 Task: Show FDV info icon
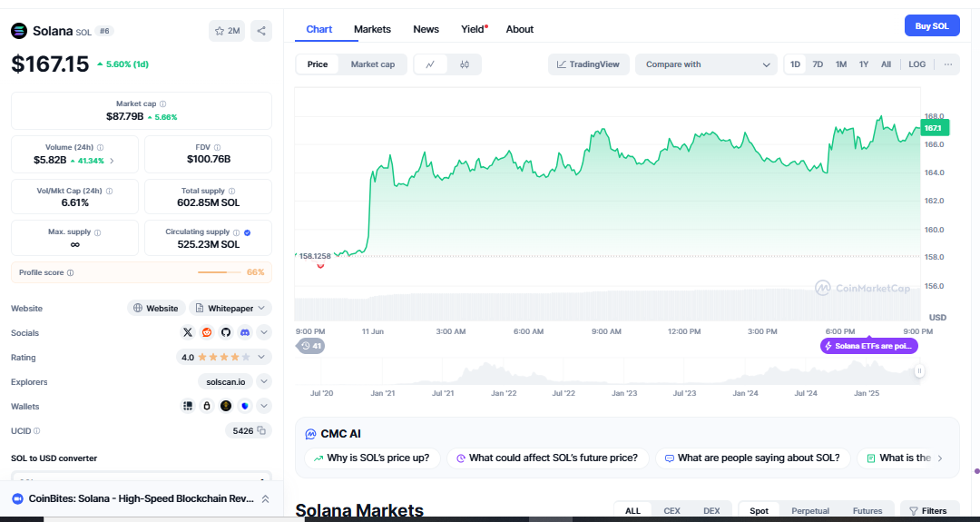pyautogui.click(x=217, y=148)
